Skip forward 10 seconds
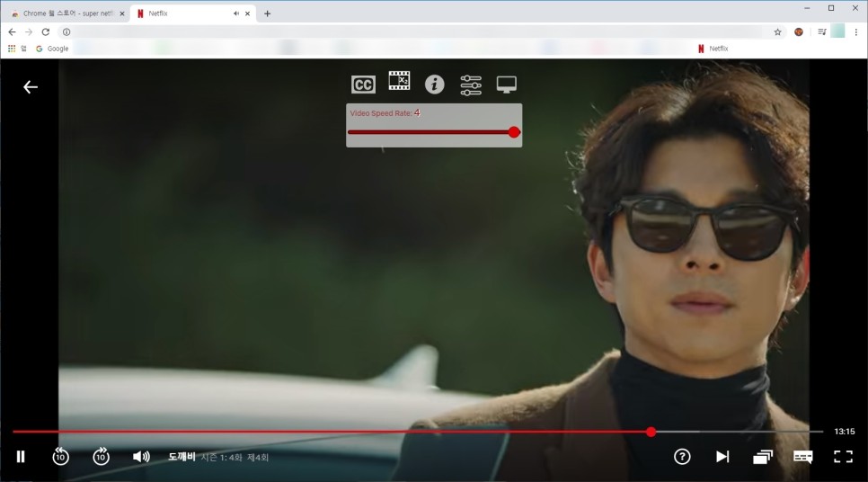This screenshot has width=868, height=482. point(101,457)
